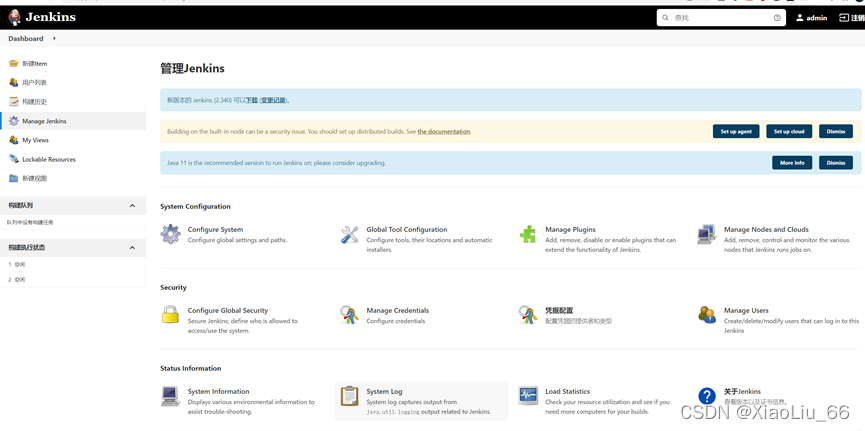Open the Load Statistics link
The image size is (865, 431).
coord(568,391)
